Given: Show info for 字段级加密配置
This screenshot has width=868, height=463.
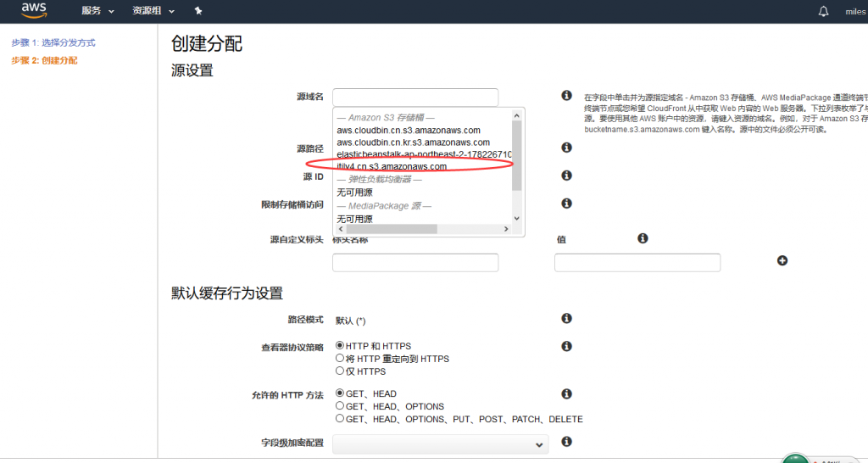Looking at the screenshot, I should (x=566, y=442).
